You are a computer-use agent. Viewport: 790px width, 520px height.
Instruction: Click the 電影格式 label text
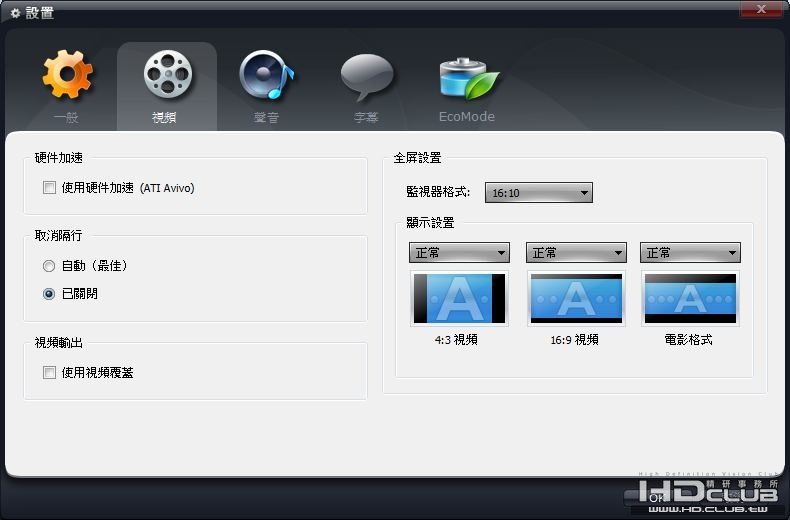(x=688, y=340)
